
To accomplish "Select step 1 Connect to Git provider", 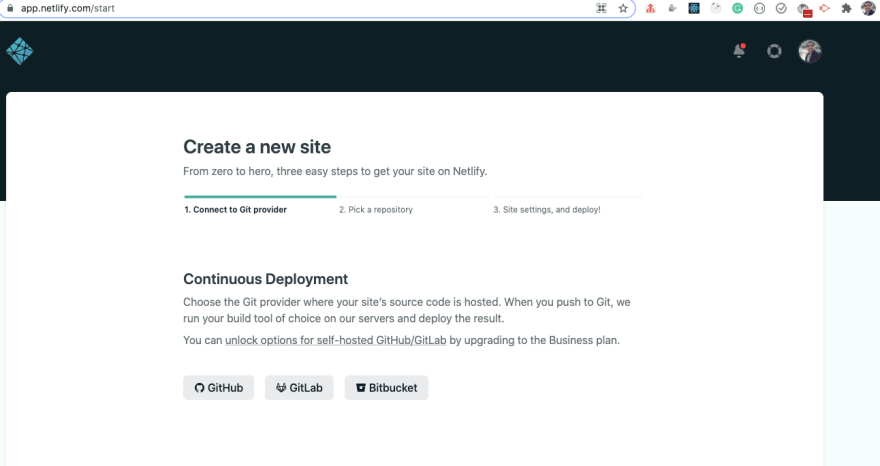I will (x=236, y=209).
